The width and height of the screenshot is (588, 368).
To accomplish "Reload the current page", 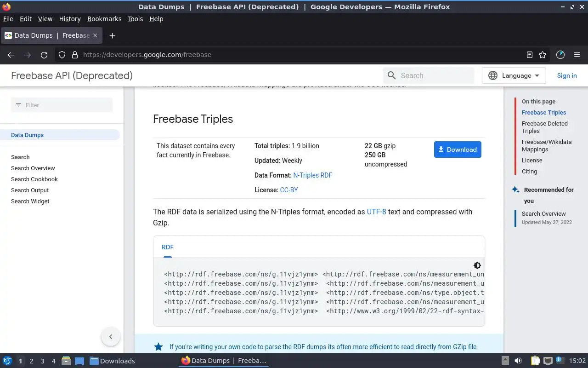I will pos(44,55).
